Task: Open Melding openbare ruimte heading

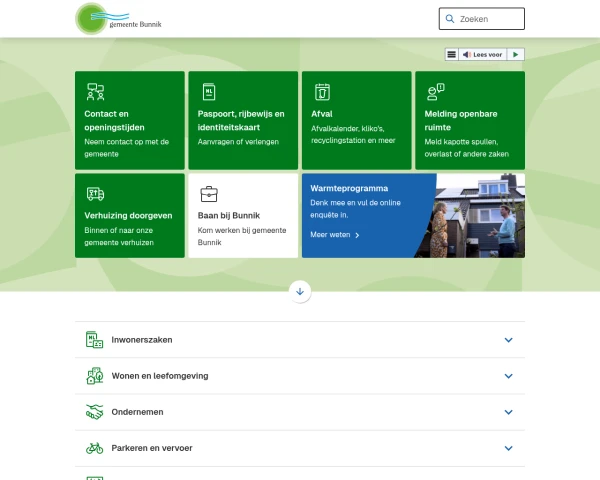Action: pos(461,121)
